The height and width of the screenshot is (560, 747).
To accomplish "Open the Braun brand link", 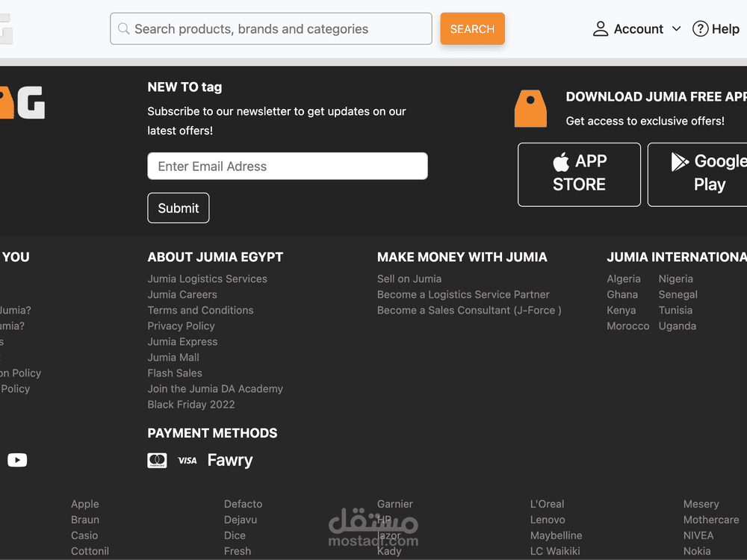I will coord(85,520).
